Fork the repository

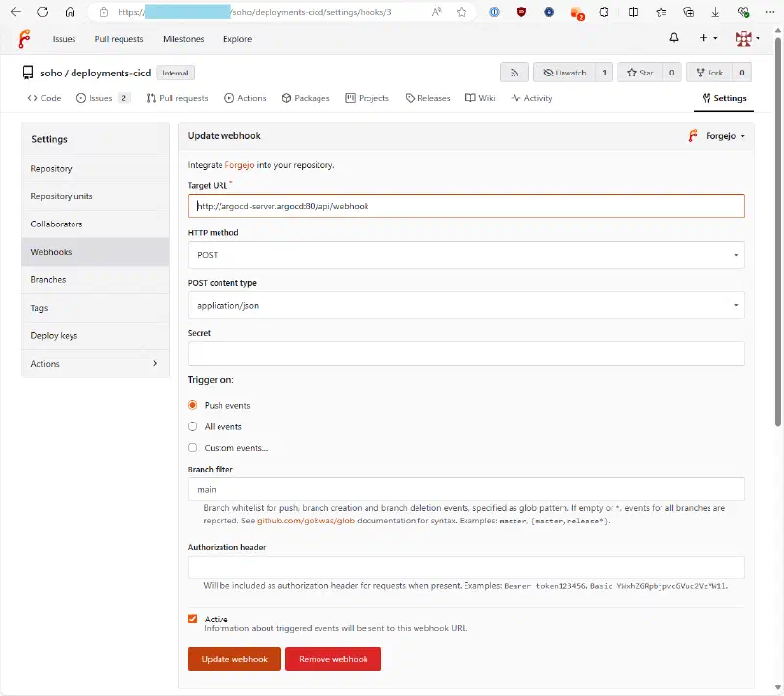(x=710, y=73)
